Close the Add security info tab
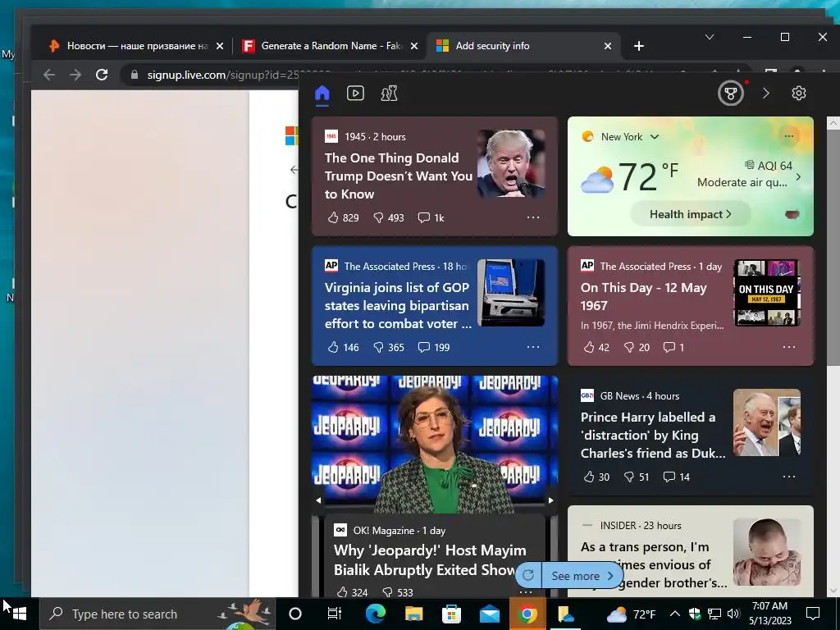The height and width of the screenshot is (630, 840). tap(608, 46)
